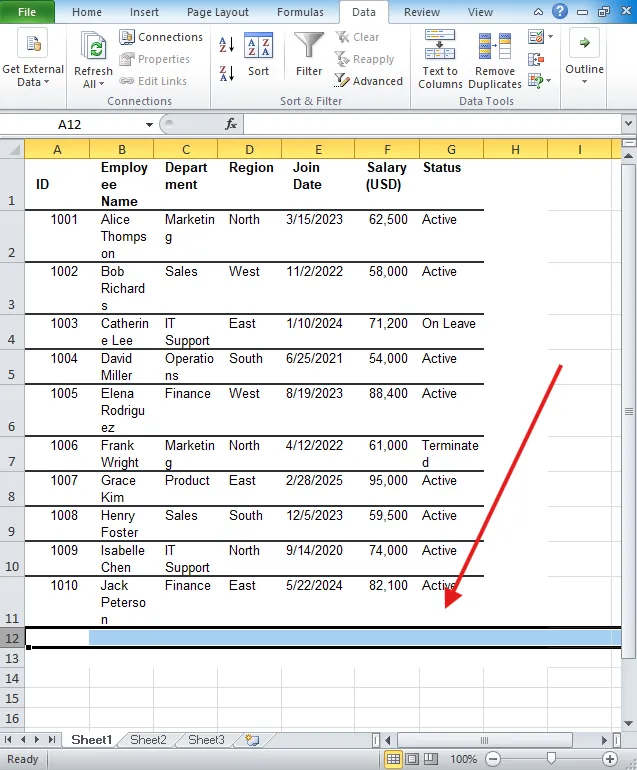This screenshot has height=770, width=637.
Task: Click Properties in Connections group
Action: tap(155, 59)
